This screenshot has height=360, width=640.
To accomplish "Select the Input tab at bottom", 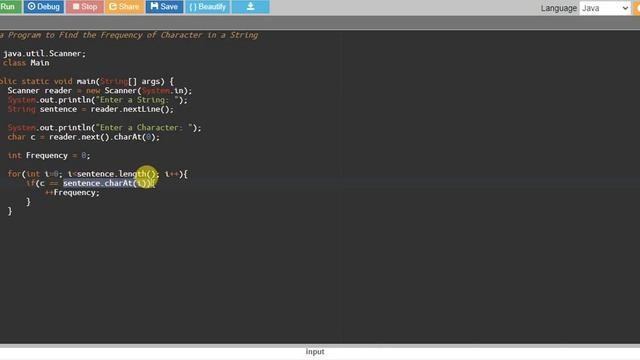I will [x=315, y=351].
